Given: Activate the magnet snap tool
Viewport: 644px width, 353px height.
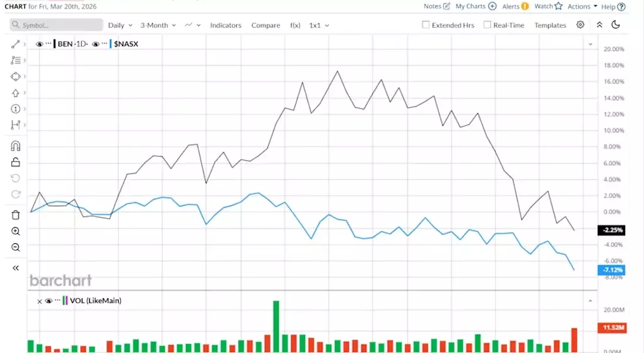Looking at the screenshot, I should tap(15, 146).
